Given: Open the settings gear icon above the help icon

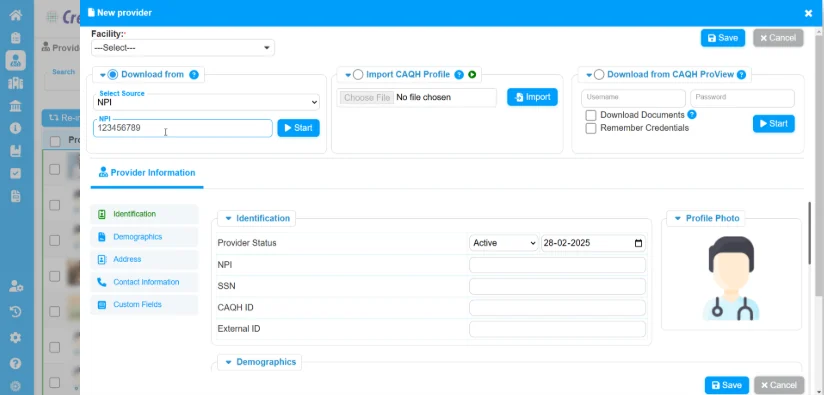Looking at the screenshot, I should [15, 338].
